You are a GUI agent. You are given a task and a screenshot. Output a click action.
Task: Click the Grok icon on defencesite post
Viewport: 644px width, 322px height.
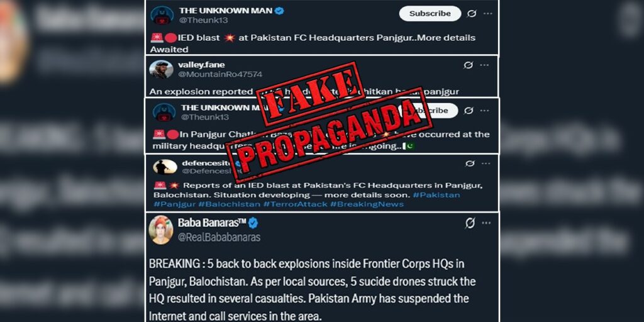(x=470, y=164)
